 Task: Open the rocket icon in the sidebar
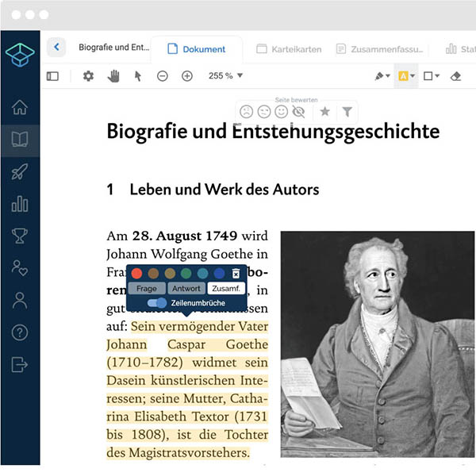[x=20, y=171]
